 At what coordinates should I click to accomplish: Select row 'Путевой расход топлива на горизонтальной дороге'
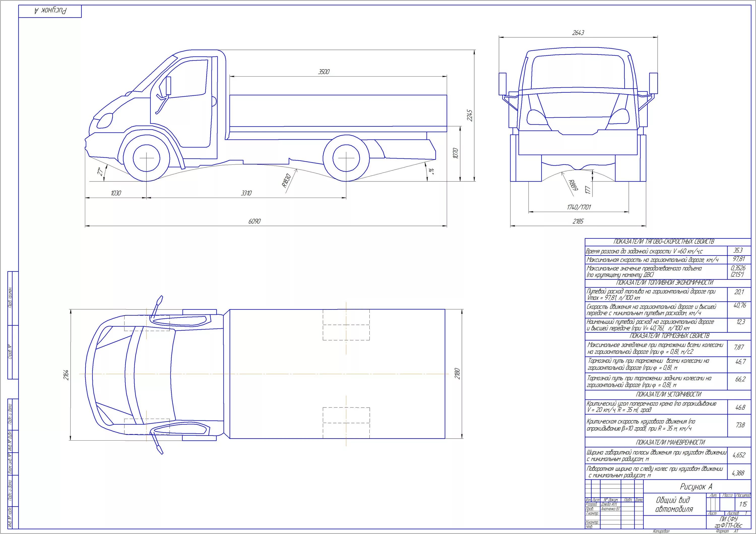pos(656,295)
